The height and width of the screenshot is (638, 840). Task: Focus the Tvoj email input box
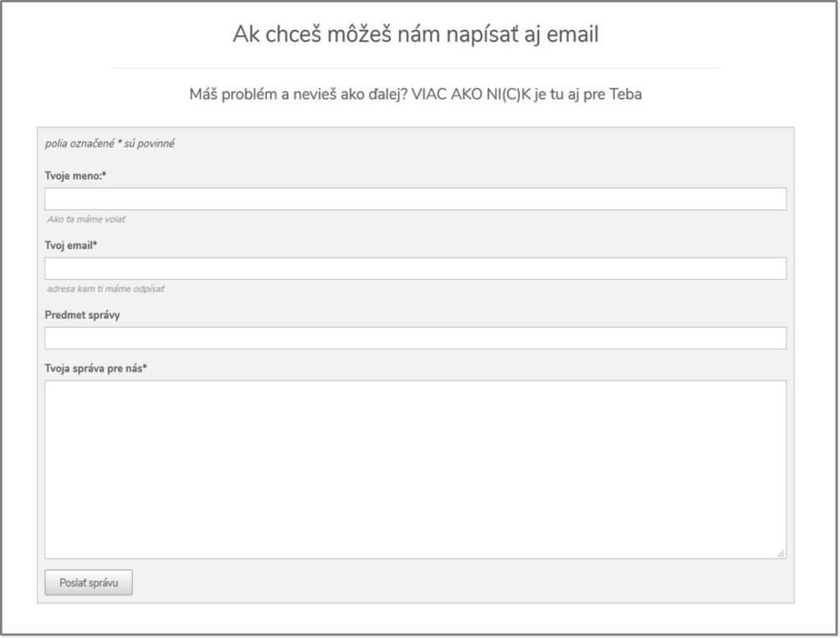(415, 268)
